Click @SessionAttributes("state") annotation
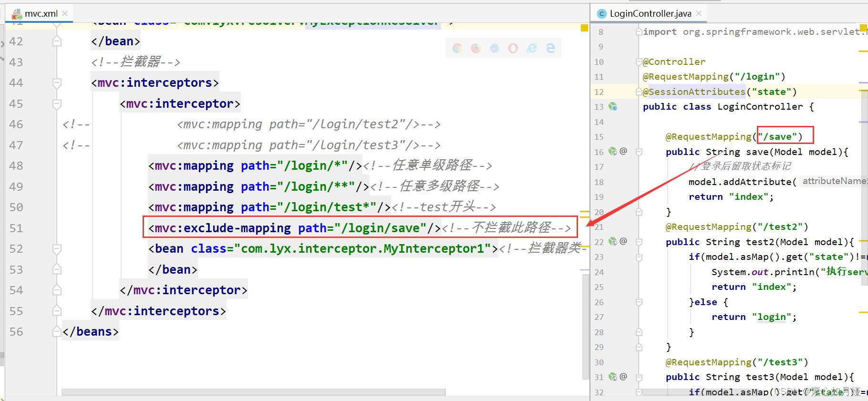 [719, 92]
